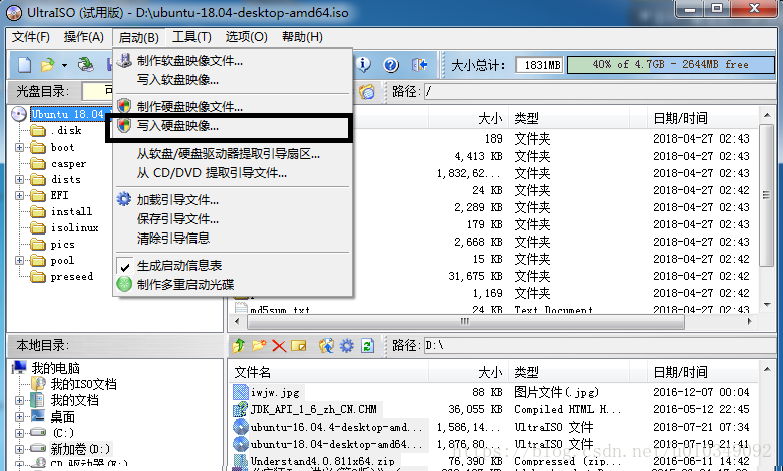Select 保存引导文件... menu entry
Viewport: 783px width, 471px height.
233,219
